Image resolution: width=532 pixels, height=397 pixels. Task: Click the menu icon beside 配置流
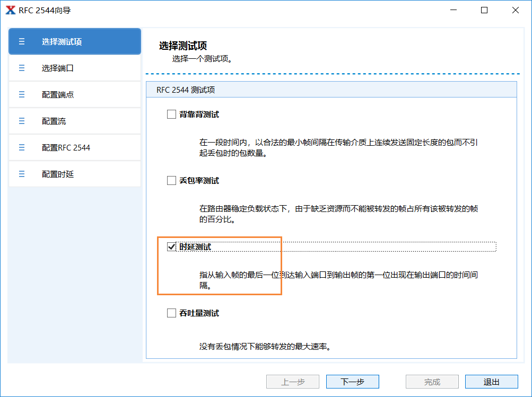coord(21,121)
